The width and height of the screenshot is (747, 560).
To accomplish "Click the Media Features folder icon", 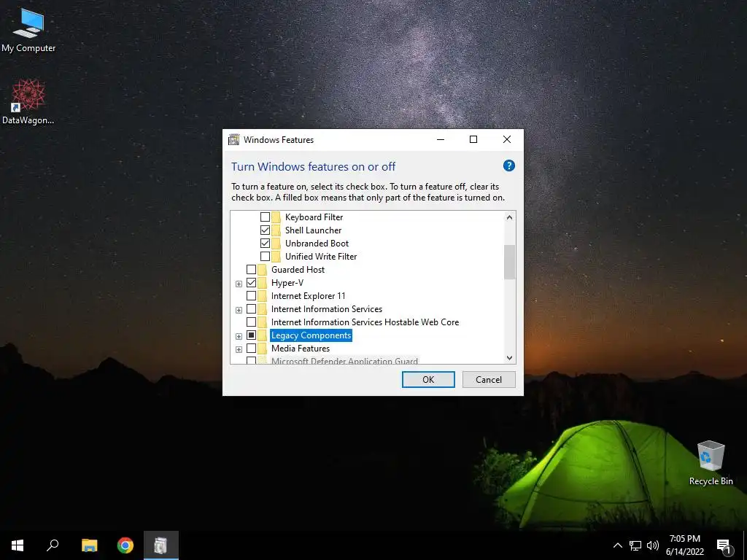I will pos(263,349).
